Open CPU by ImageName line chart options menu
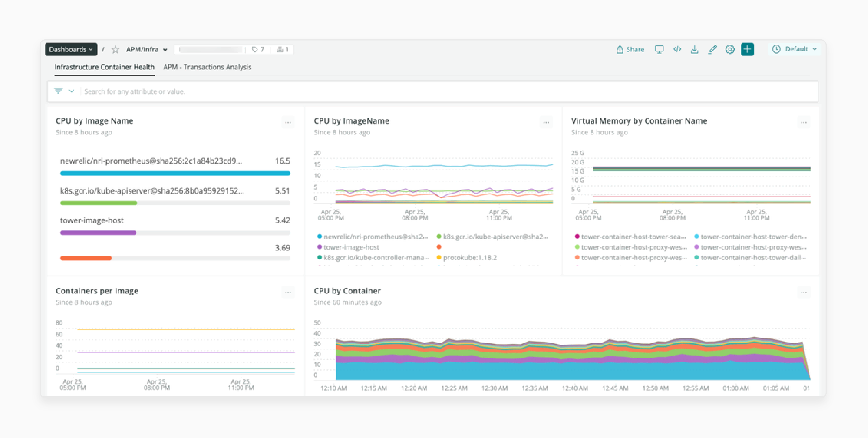Viewport: 868px width, 438px height. point(546,122)
